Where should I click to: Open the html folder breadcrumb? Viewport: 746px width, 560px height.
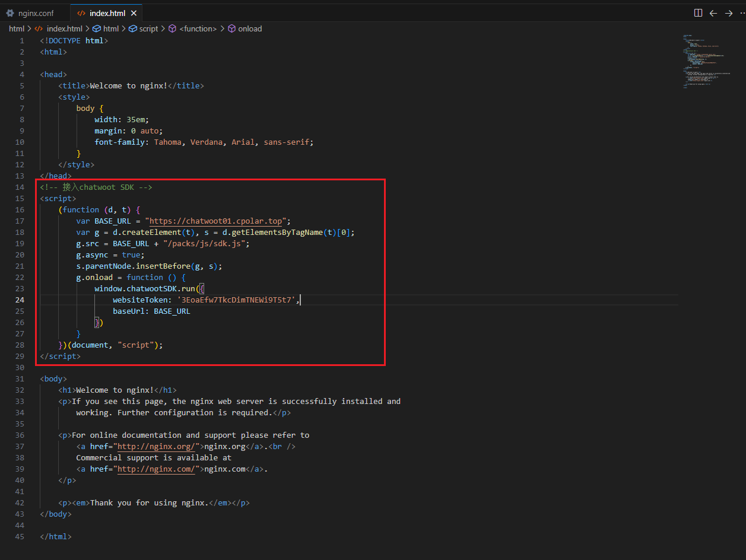[x=16, y=28]
